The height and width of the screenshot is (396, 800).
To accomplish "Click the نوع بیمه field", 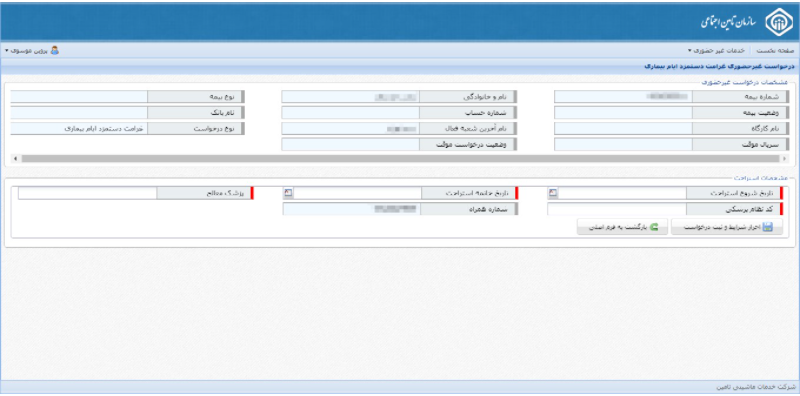I will coord(79,96).
